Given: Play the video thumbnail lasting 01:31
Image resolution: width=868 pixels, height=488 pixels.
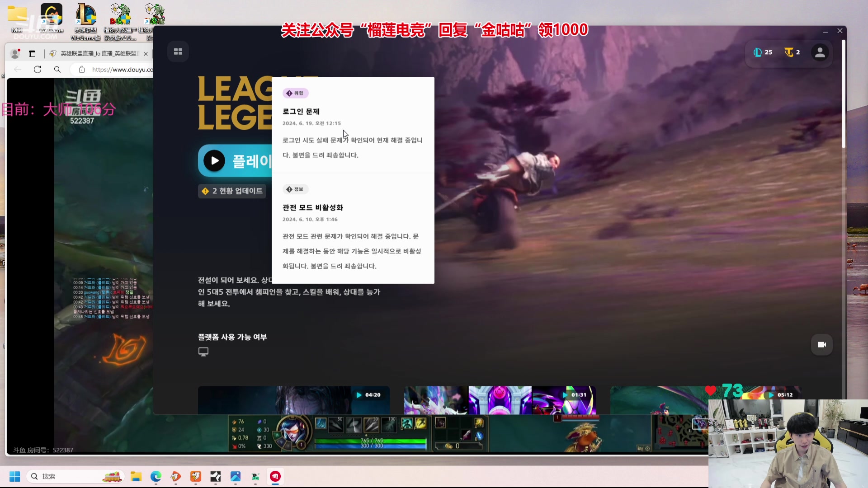Looking at the screenshot, I should pyautogui.click(x=500, y=400).
